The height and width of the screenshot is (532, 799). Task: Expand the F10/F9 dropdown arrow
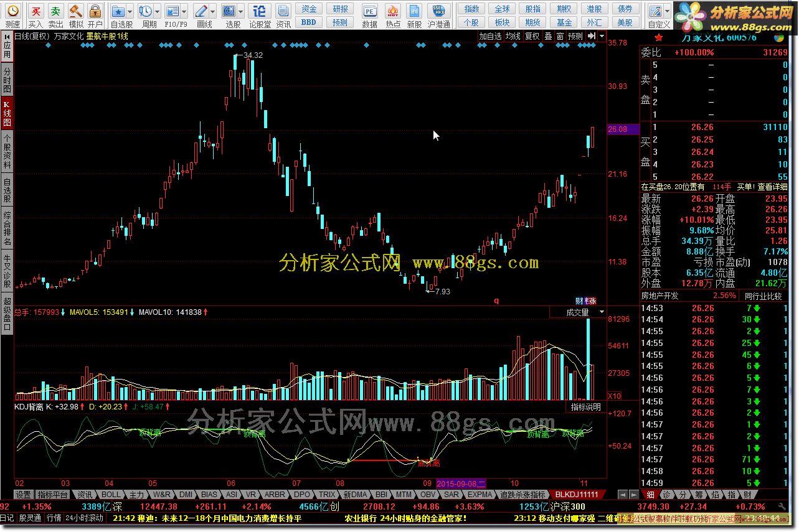point(184,11)
